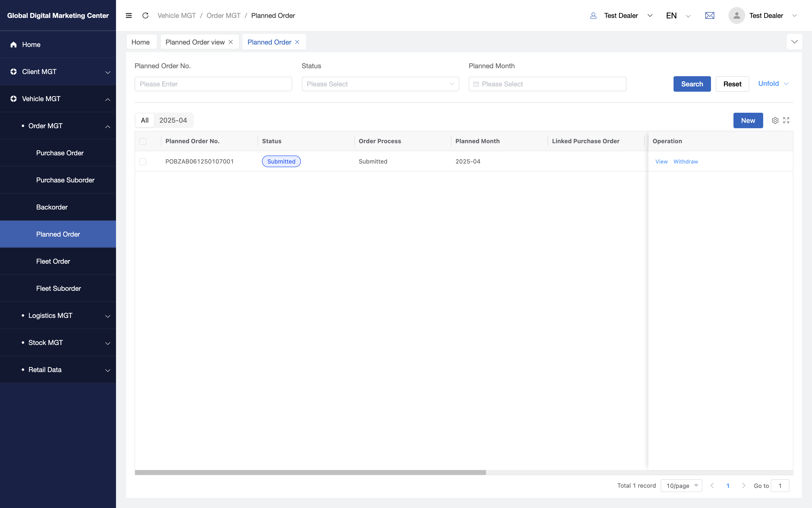Go to Home in the sidebar

(58, 44)
